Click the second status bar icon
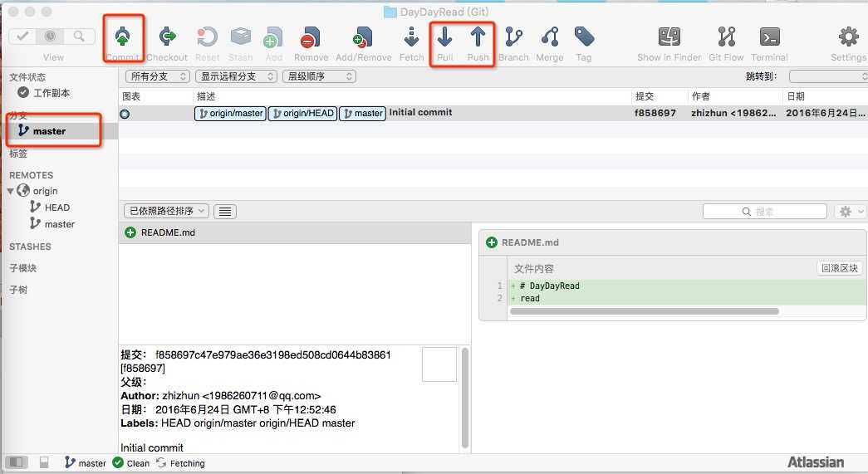 point(44,462)
